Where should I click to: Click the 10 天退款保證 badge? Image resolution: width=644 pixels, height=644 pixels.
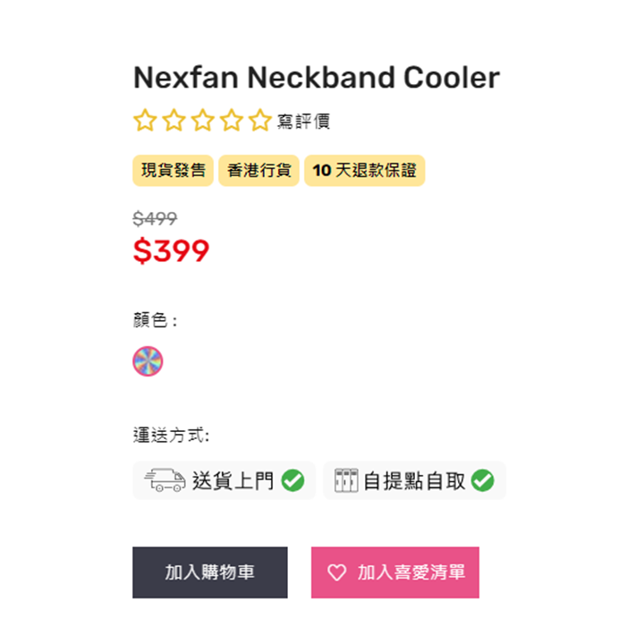coord(364,170)
